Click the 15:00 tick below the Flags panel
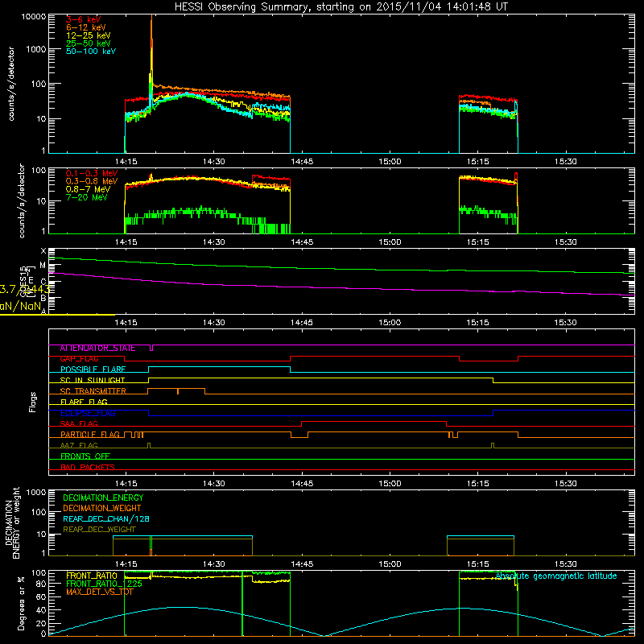644x644 pixels. tap(390, 484)
